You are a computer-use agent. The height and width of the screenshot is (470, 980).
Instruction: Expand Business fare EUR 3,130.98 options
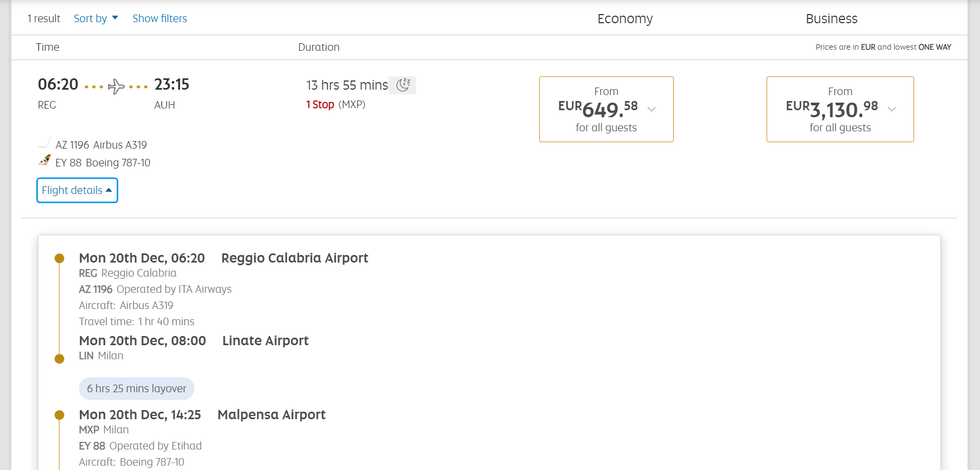point(840,109)
